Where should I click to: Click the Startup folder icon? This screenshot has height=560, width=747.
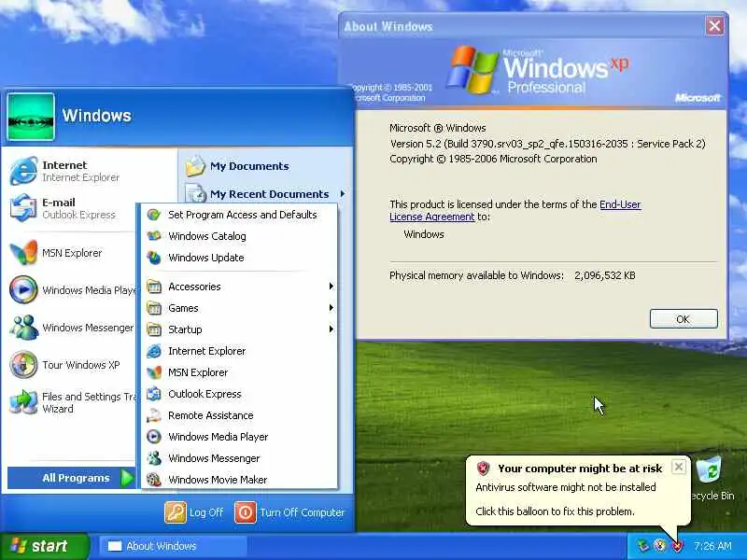[154, 329]
